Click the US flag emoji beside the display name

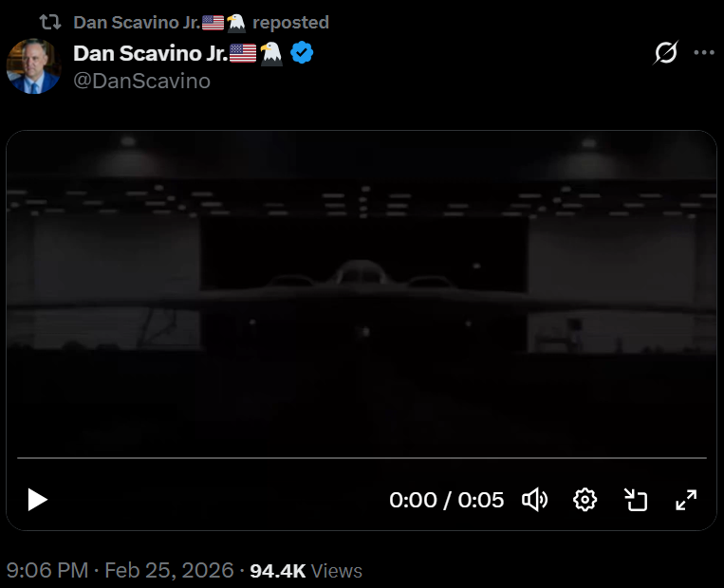tap(243, 53)
